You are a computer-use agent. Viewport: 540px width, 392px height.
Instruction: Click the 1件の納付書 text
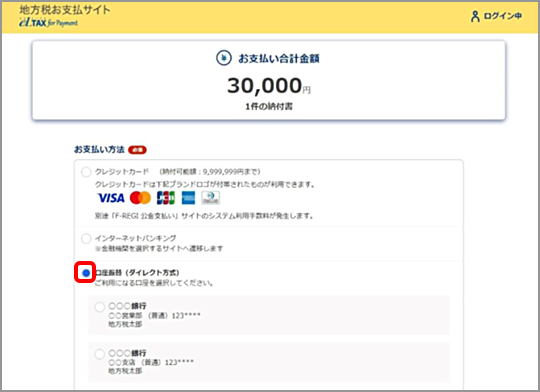click(x=269, y=106)
